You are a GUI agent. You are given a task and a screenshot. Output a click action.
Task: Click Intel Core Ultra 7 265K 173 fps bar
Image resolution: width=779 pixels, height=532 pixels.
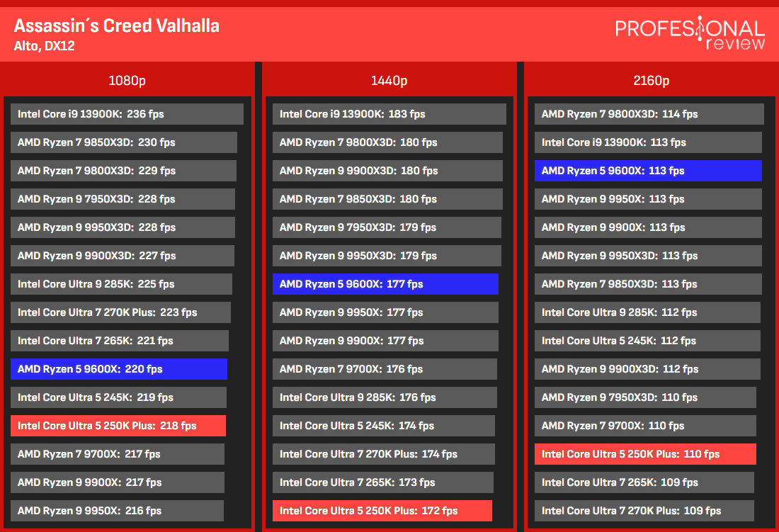[x=383, y=482]
